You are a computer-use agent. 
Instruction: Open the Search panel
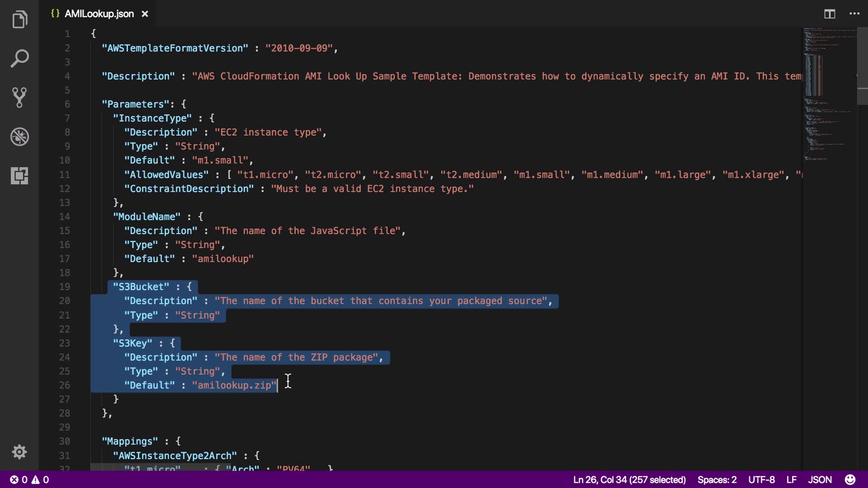click(x=19, y=59)
